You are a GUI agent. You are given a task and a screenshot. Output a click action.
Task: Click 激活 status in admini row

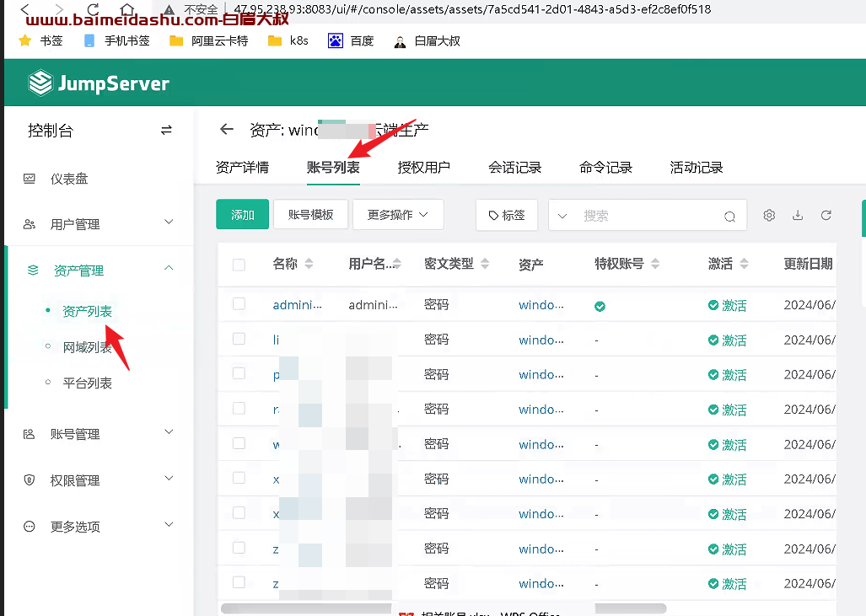(x=728, y=305)
